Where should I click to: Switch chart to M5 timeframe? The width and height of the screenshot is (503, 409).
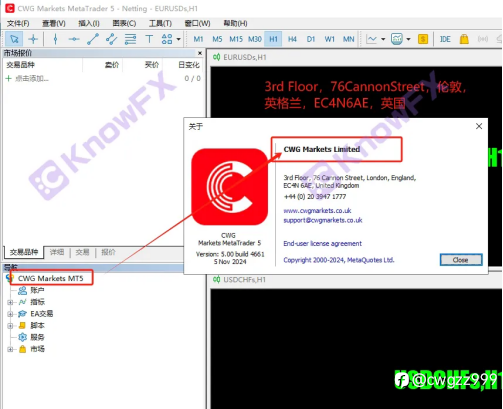[217, 39]
